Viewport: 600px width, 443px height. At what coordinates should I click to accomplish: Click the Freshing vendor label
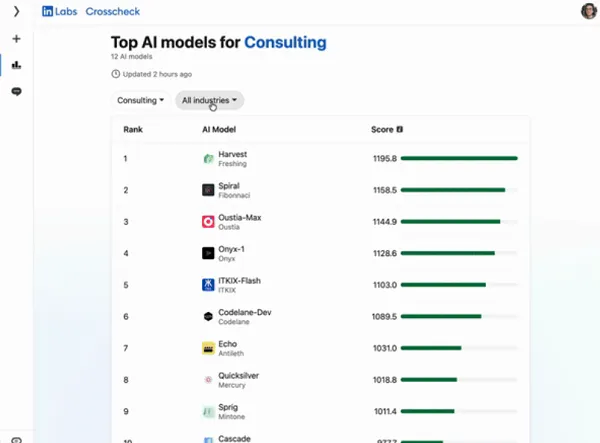pos(232,164)
